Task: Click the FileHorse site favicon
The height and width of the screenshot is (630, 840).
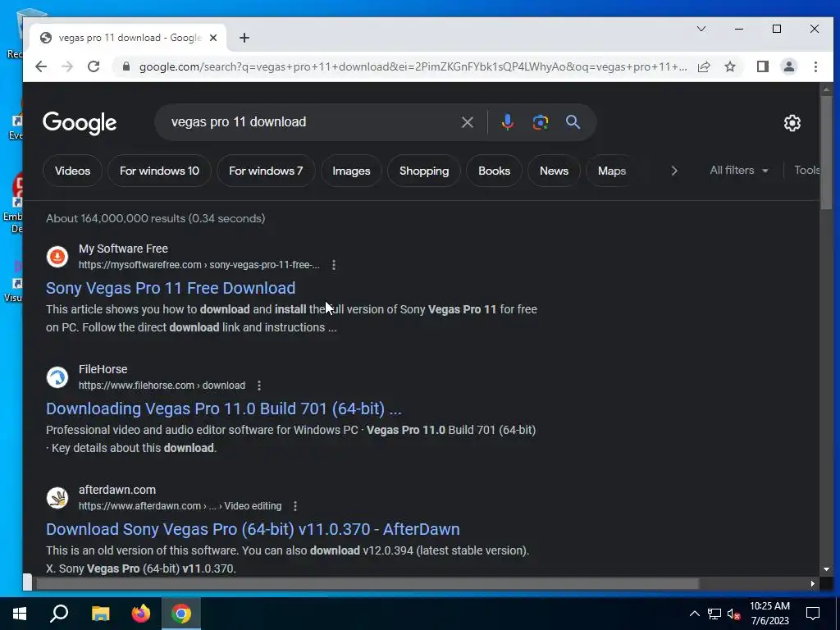Action: pyautogui.click(x=57, y=377)
